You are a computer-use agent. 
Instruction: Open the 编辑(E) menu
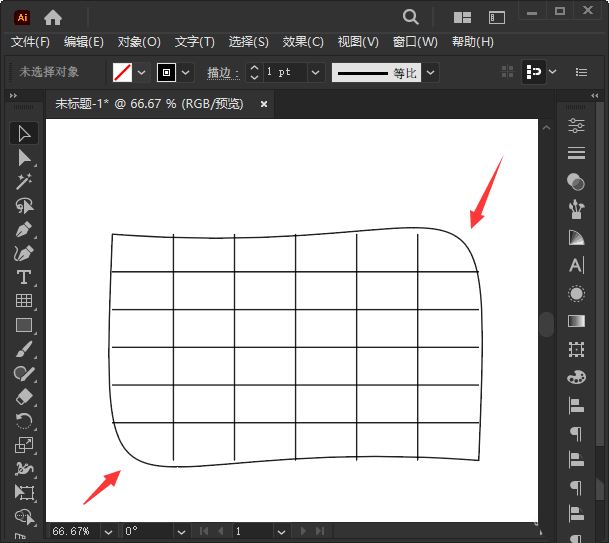coord(84,42)
